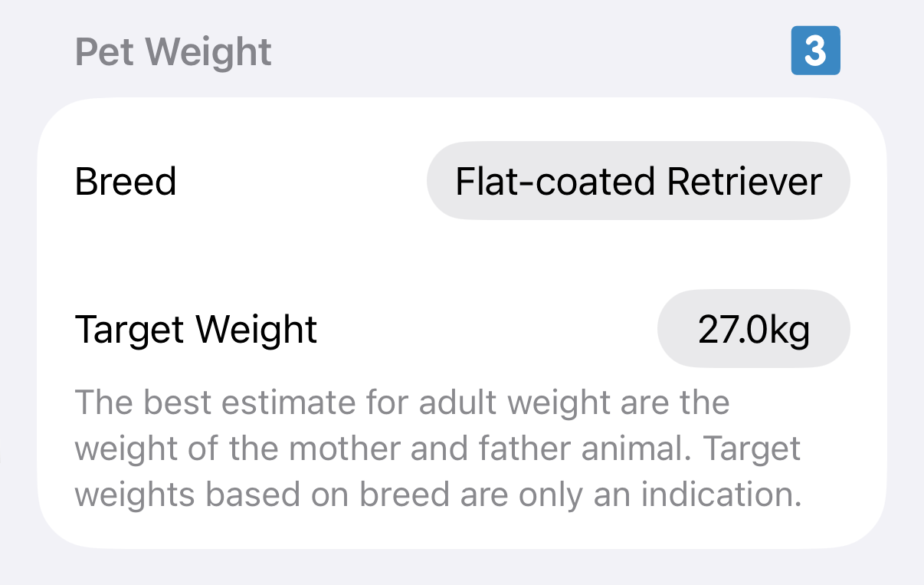924x585 pixels.
Task: Click the empty space right of the Target Weight label
Action: coord(483,330)
